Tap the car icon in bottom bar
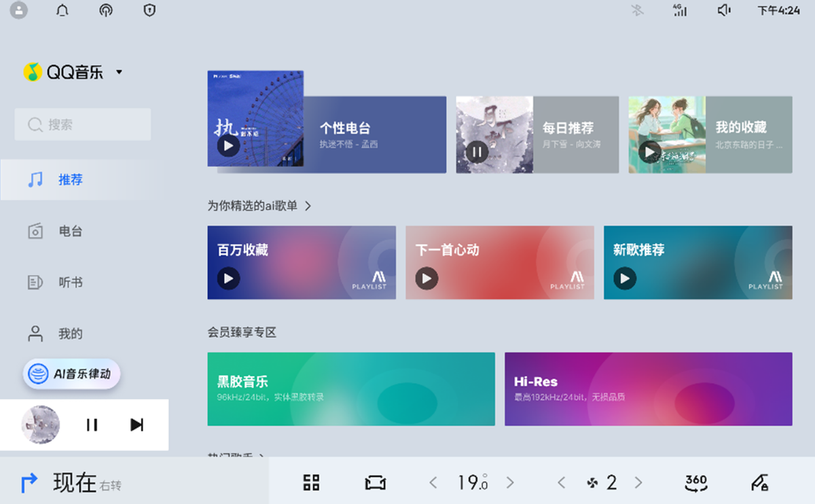815x504 pixels. point(376,482)
